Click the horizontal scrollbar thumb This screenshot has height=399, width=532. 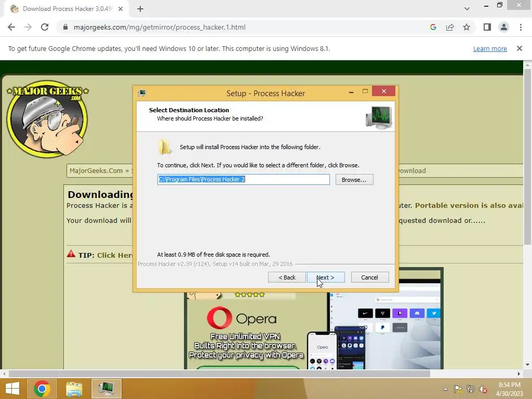point(219,374)
